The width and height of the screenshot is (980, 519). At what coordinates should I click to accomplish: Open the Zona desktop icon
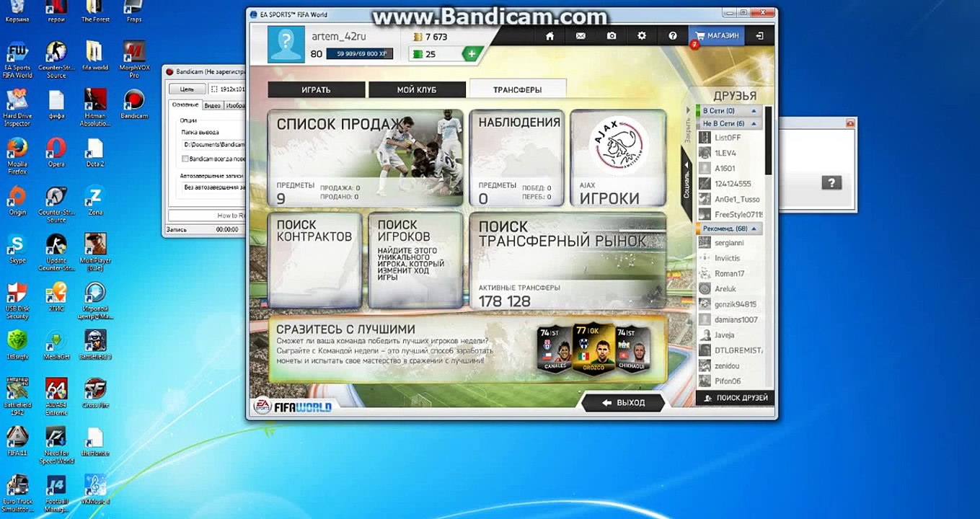(94, 200)
